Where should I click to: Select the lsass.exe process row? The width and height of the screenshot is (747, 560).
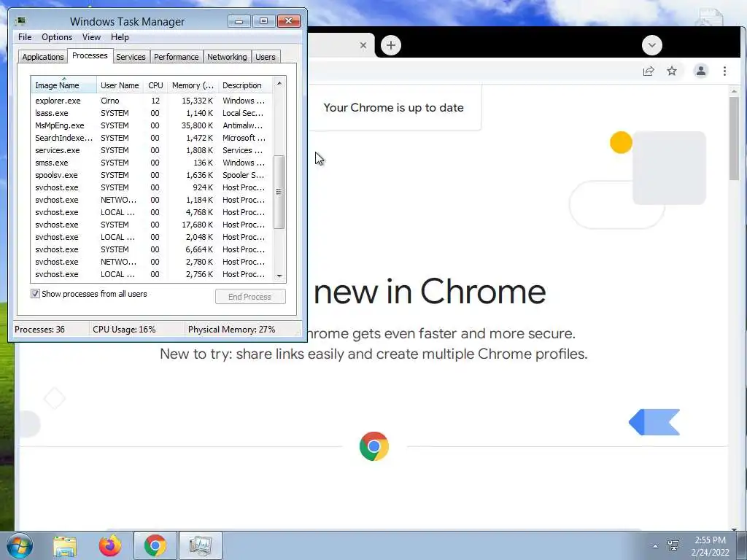152,113
